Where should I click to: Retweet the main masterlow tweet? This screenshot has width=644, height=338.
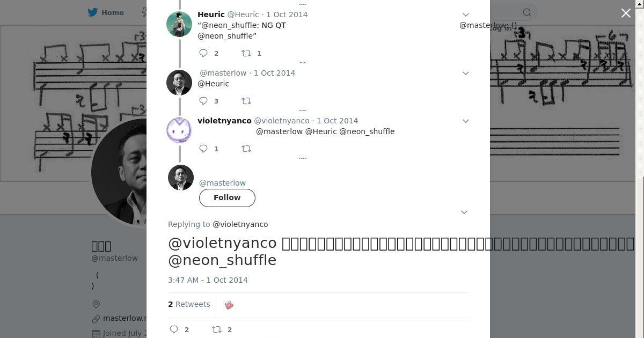pos(217,329)
